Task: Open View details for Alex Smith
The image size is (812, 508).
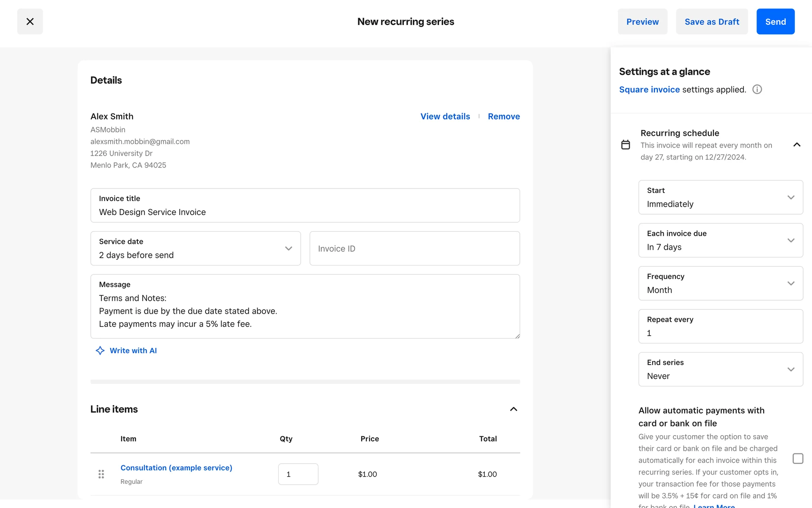Action: coord(445,116)
